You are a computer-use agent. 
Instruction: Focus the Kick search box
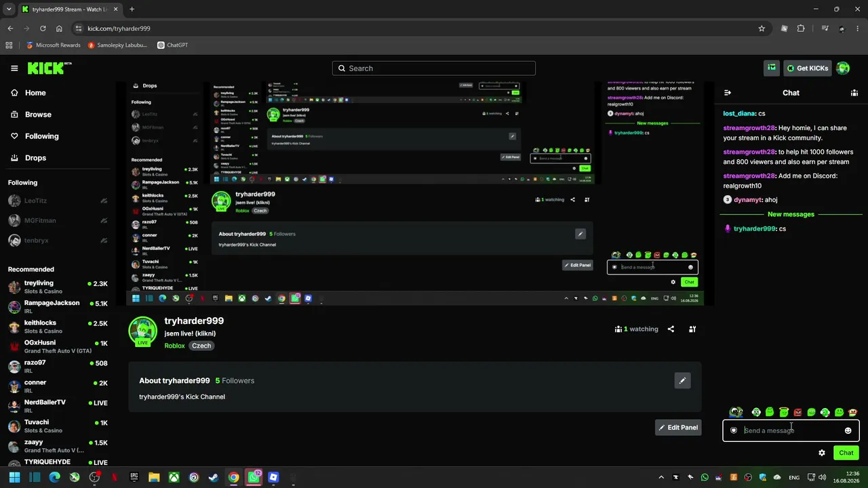point(434,68)
